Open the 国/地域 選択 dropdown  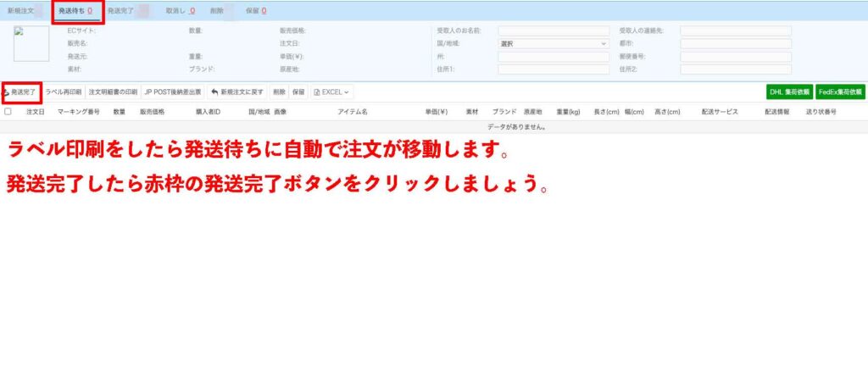[554, 44]
